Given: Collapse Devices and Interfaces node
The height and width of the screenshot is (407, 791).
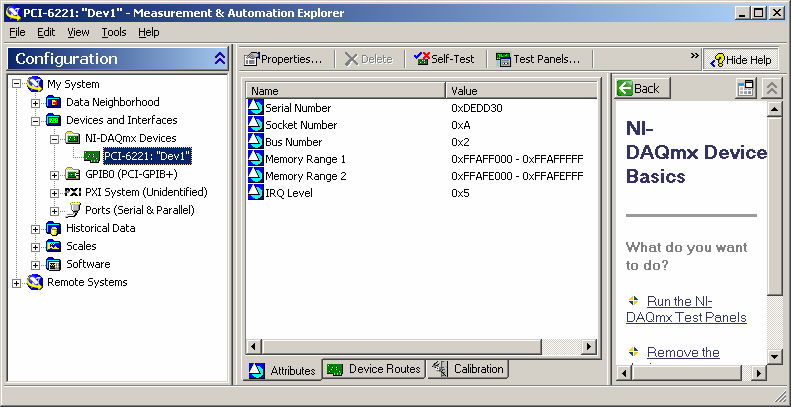Looking at the screenshot, I should [x=35, y=121].
